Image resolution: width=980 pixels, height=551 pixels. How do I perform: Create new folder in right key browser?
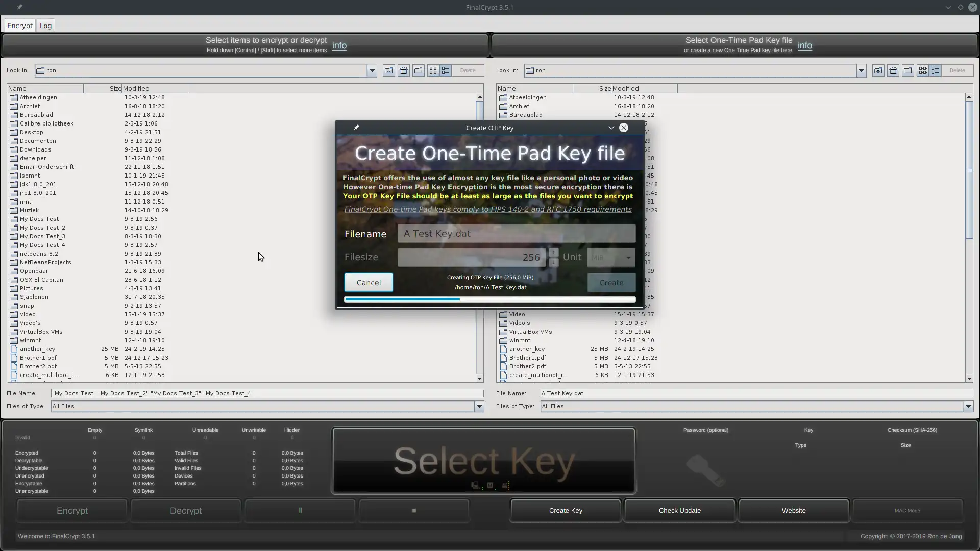pyautogui.click(x=908, y=71)
